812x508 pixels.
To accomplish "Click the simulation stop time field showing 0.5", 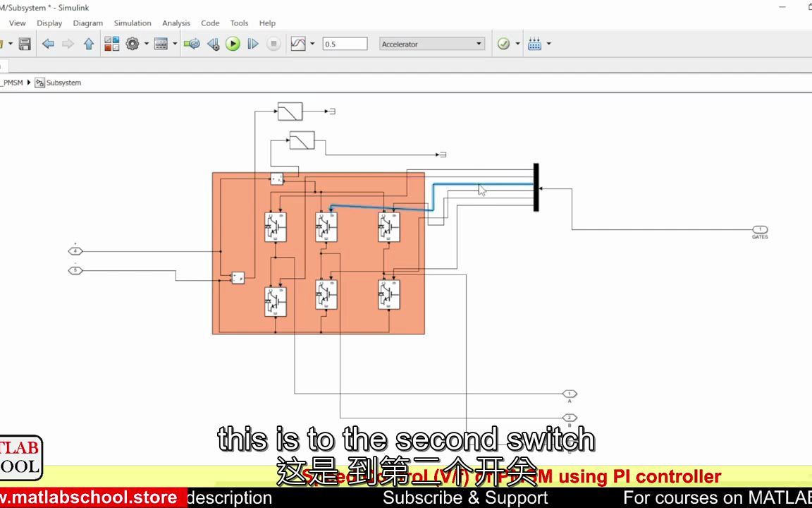I will pos(345,43).
